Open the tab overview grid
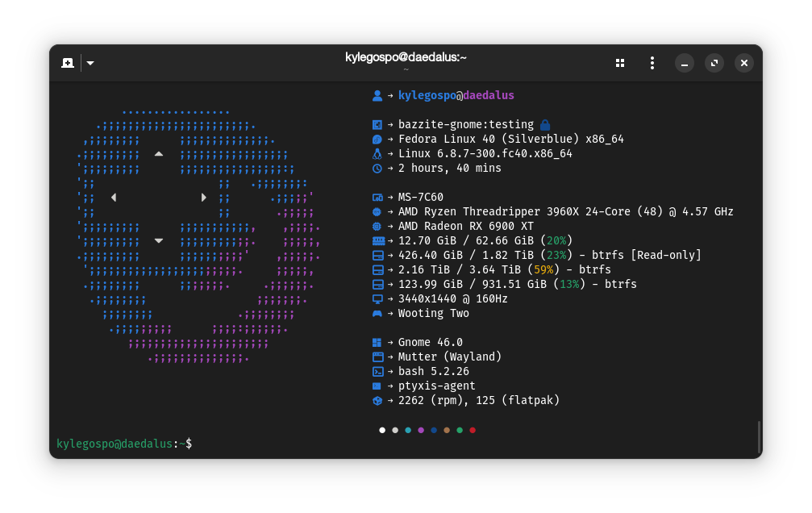Viewport: 812px width, 513px height. pos(620,63)
